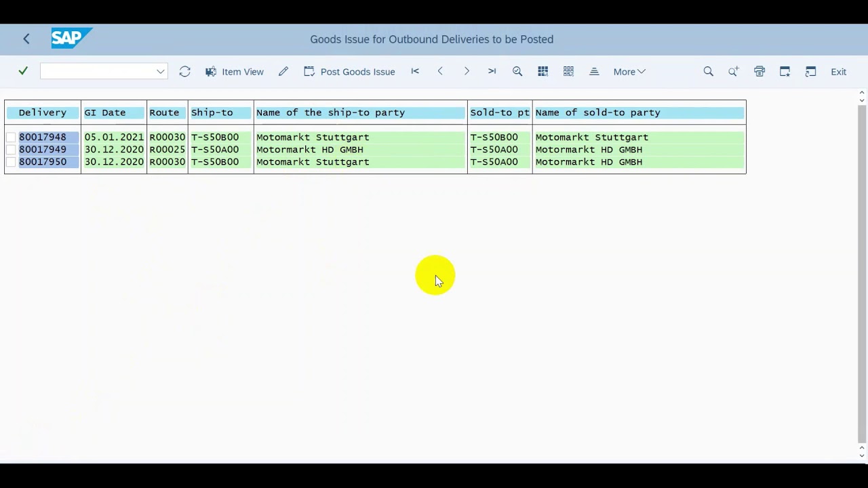The height and width of the screenshot is (488, 868).
Task: Check the box for delivery 80017948
Action: 12,138
